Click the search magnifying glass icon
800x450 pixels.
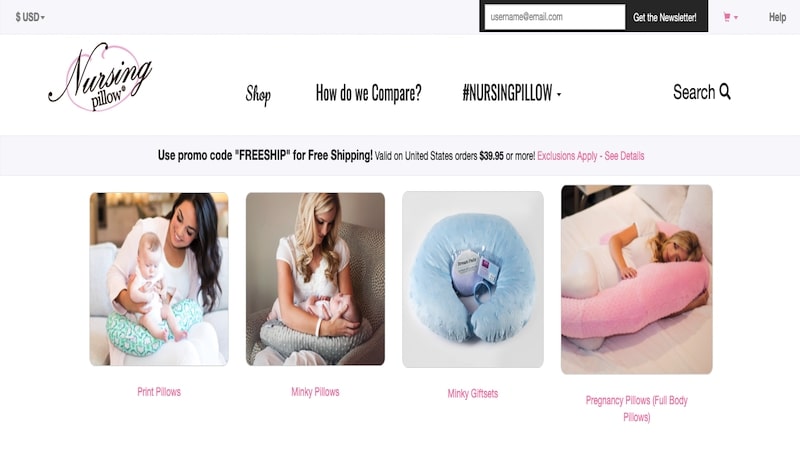click(725, 92)
